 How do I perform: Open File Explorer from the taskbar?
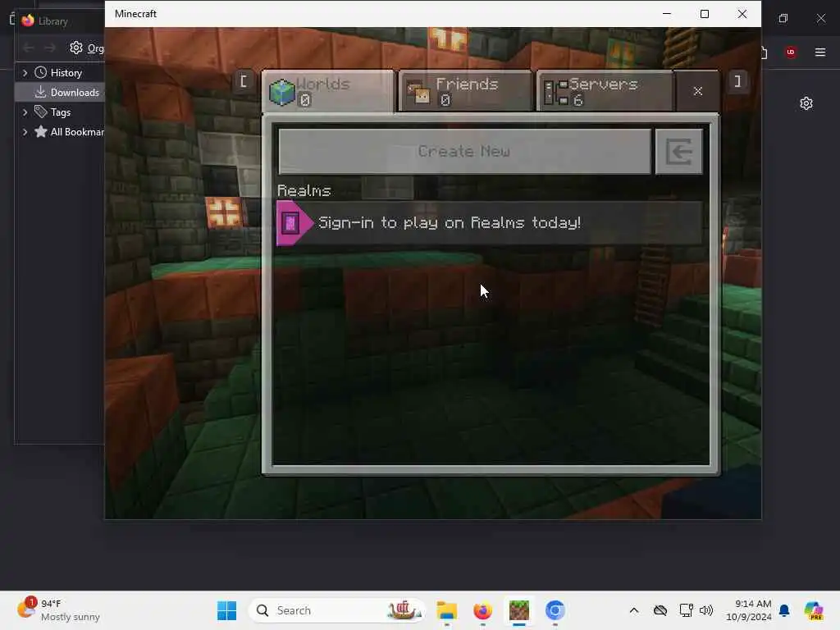447,610
